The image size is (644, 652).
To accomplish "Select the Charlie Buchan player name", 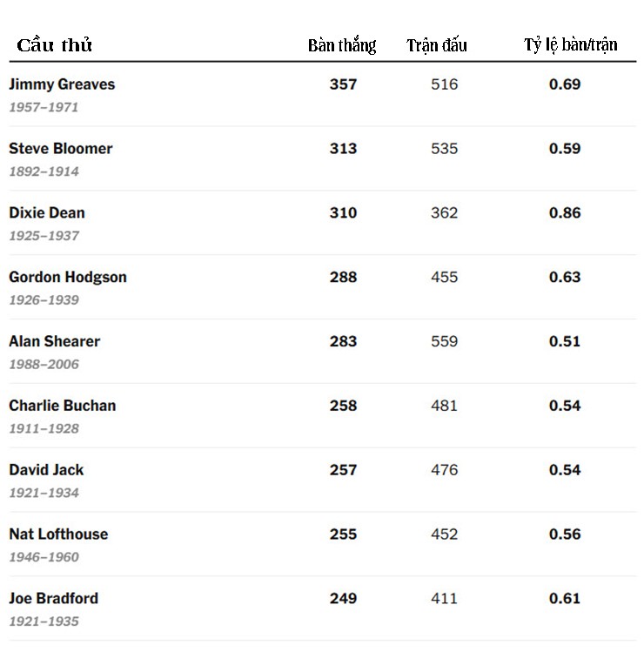I will pos(63,406).
